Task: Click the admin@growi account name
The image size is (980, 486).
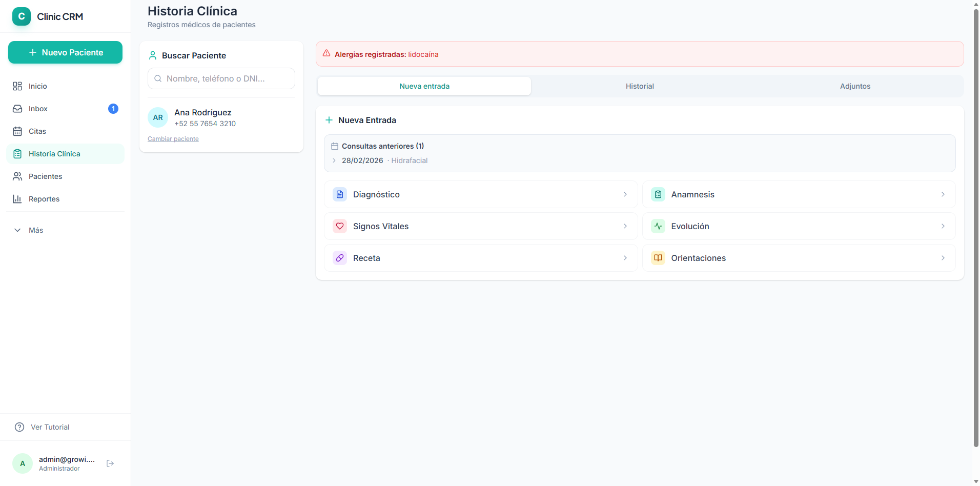Action: [67, 459]
